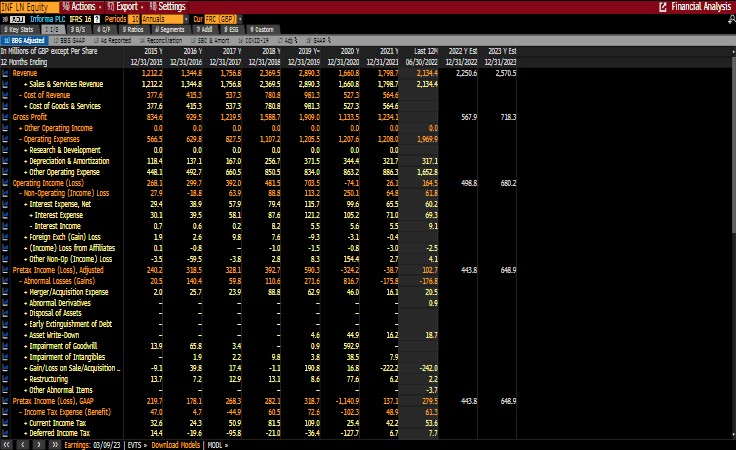The width and height of the screenshot is (736, 450).
Task: Open the Settings menu
Action: [x=168, y=7]
